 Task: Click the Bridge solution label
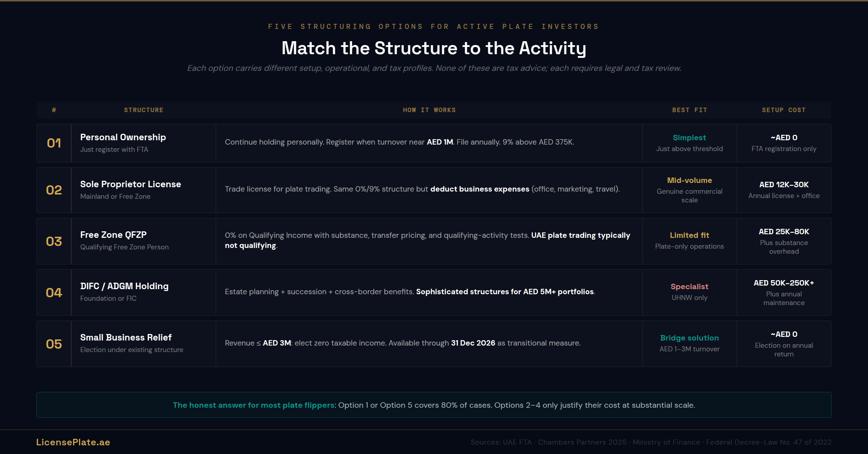689,338
